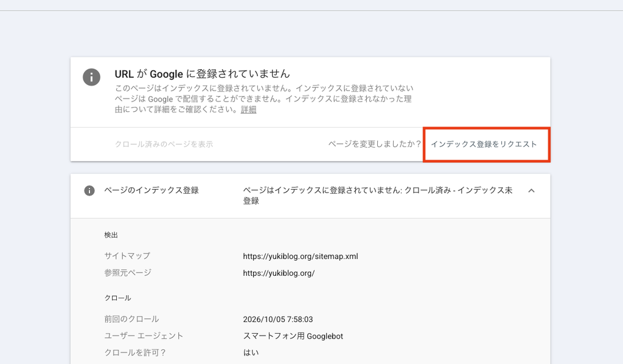Open the 詳細 learn-more link

248,109
